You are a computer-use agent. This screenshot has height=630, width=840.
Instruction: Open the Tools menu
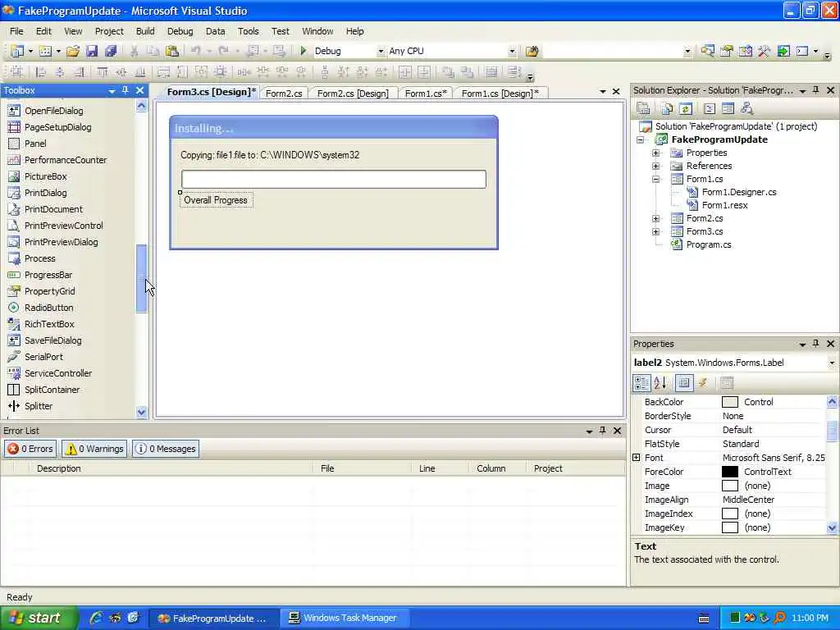pyautogui.click(x=248, y=31)
